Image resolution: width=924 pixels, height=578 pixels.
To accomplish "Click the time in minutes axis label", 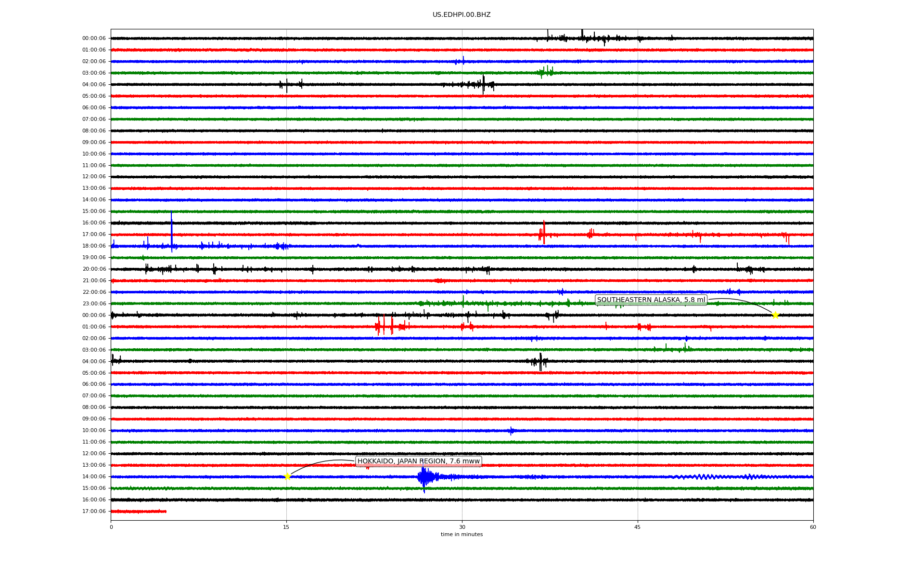I will (461, 534).
